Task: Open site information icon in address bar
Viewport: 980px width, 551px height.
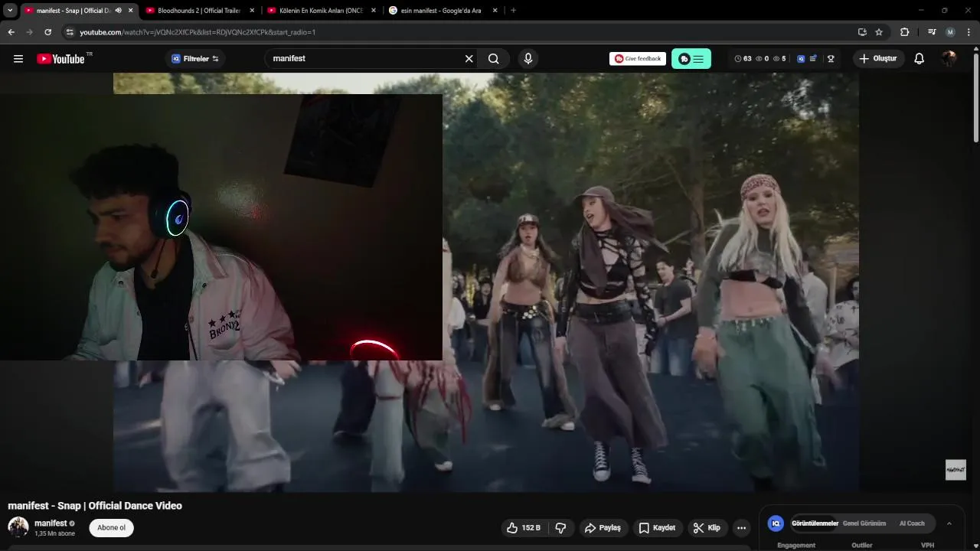Action: [70, 32]
